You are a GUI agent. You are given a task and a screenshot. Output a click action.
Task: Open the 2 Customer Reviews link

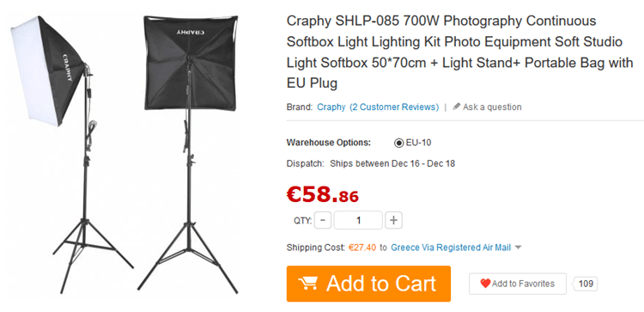pyautogui.click(x=394, y=107)
